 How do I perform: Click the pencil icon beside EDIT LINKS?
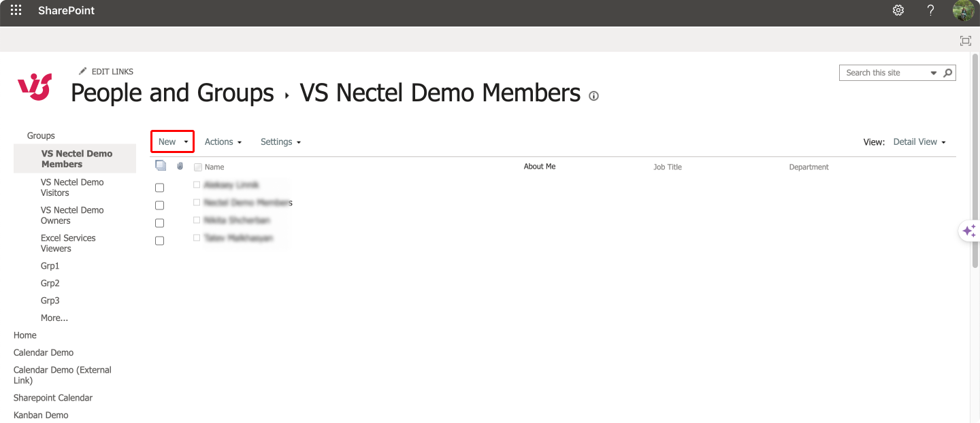click(x=83, y=71)
